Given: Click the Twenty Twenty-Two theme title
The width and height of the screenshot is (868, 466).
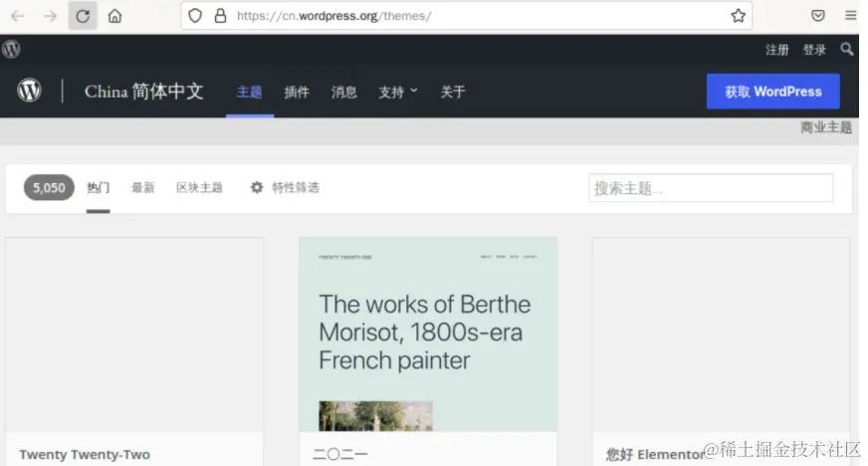Looking at the screenshot, I should [85, 454].
